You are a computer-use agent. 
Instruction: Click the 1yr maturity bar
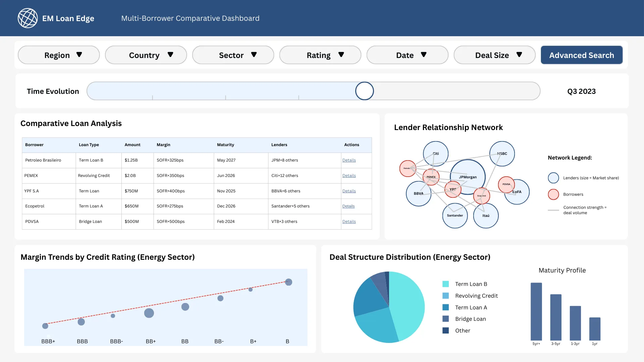[595, 329]
